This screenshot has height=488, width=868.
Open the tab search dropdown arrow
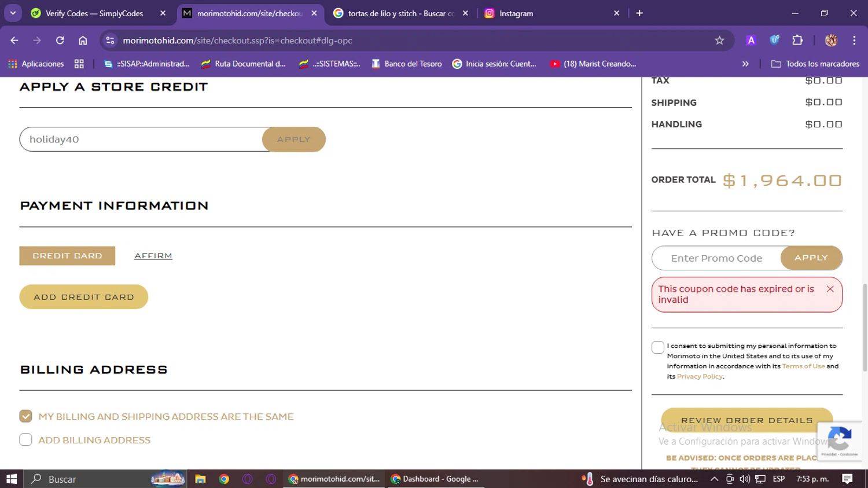coord(12,13)
